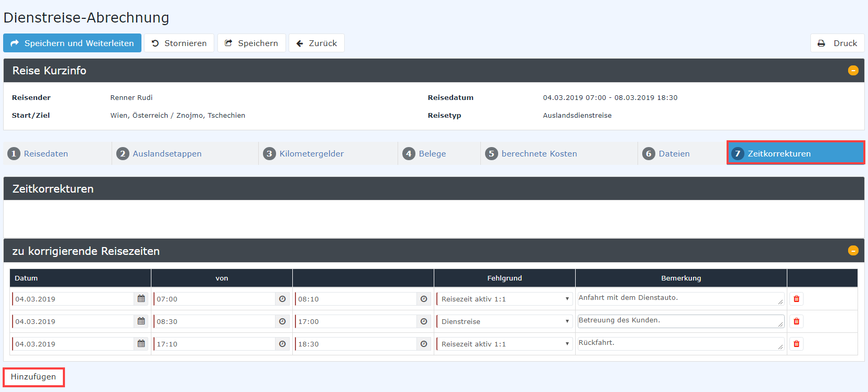Viewport: 868px width, 392px height.
Task: Edit the 08:30 start time field
Action: pyautogui.click(x=215, y=321)
